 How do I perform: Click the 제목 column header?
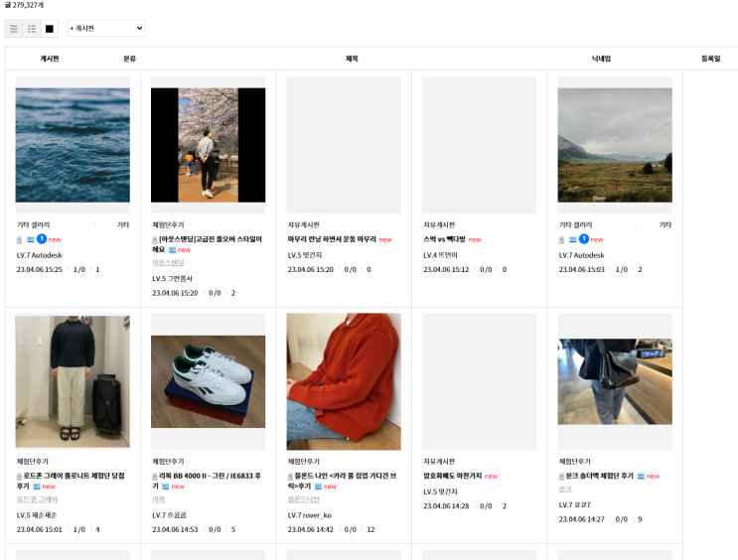352,59
